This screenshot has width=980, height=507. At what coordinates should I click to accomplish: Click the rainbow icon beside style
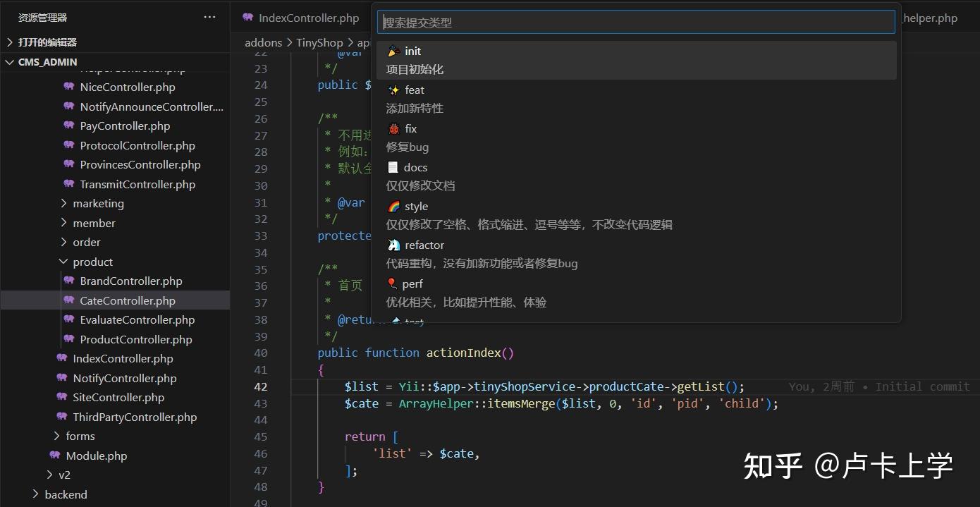click(393, 206)
